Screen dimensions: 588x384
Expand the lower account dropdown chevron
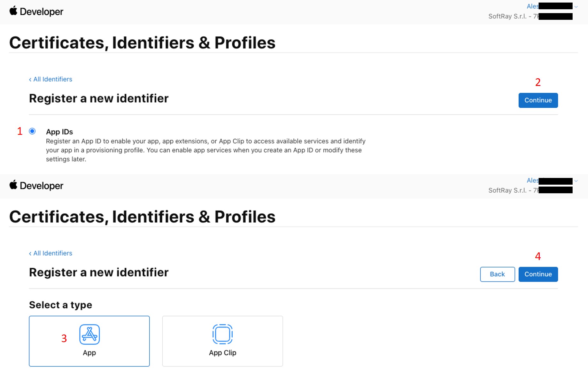point(576,181)
